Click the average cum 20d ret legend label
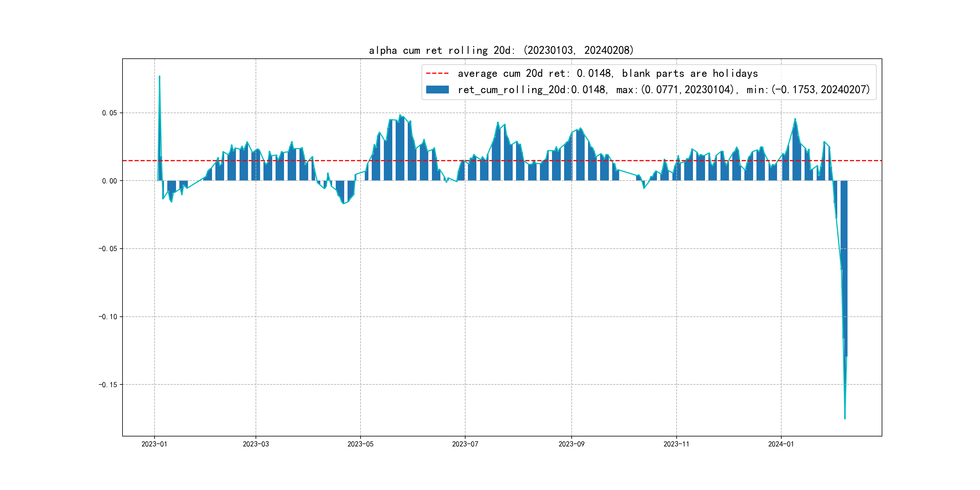Viewport: 980px width, 490px height. [x=608, y=73]
